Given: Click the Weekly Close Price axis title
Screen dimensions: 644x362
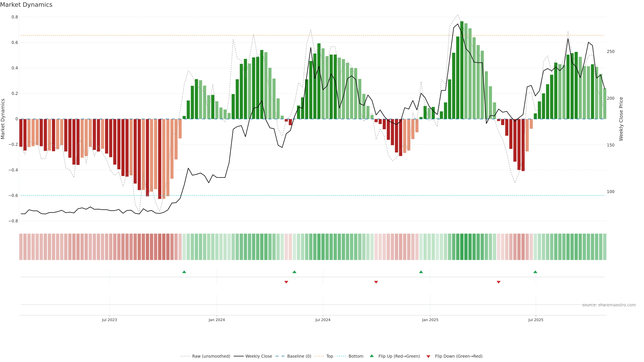Looking at the screenshot, I should coord(621,119).
